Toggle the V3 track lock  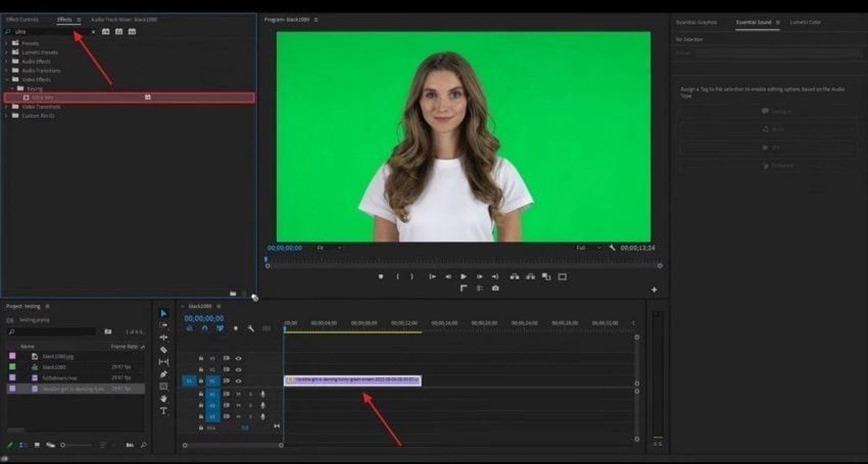(201, 358)
